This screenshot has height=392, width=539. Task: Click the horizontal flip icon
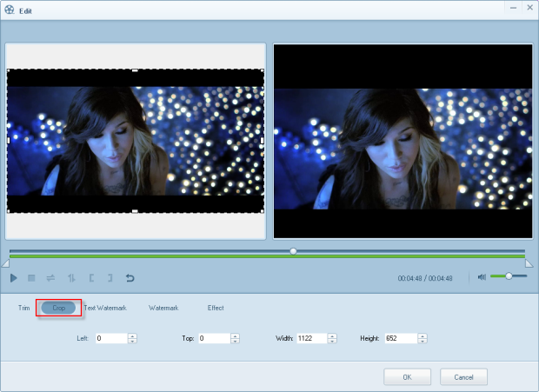click(50, 278)
